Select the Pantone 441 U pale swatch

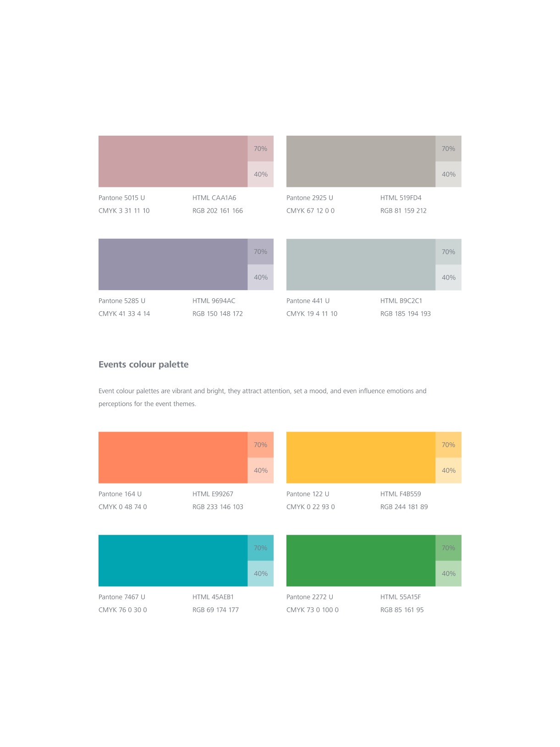(x=361, y=264)
